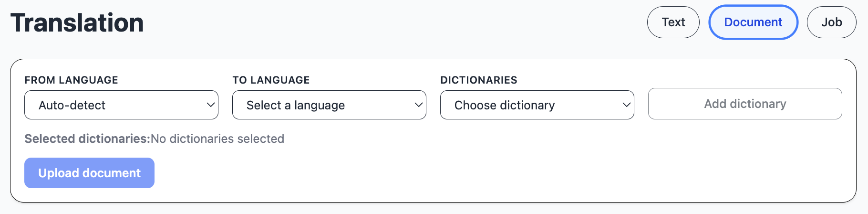Click the "No dictionaries selected" status text
868x214 pixels.
click(217, 139)
